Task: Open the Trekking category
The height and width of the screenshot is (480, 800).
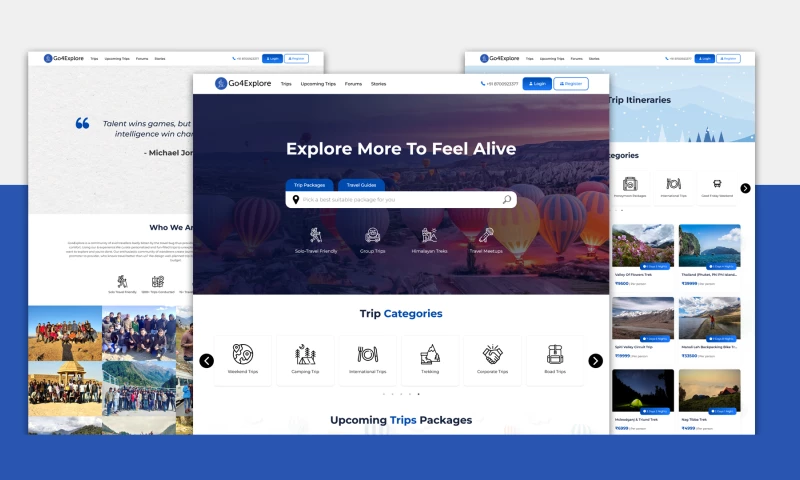Action: [x=430, y=360]
